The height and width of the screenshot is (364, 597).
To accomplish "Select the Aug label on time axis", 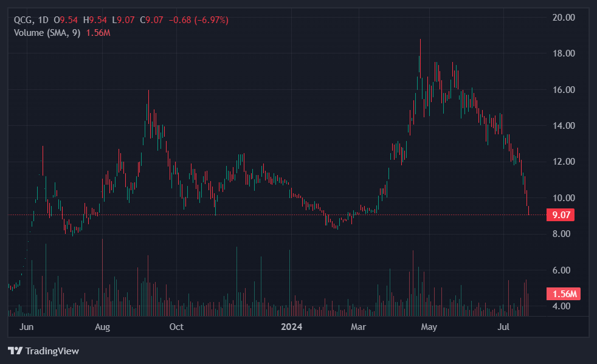I will (103, 327).
